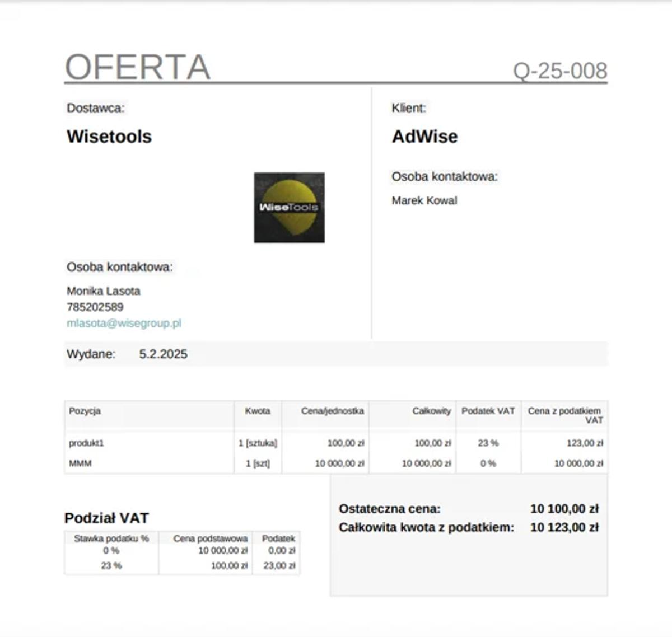Click the Cena z podatkiem VAT header
Viewport: 672px width, 637px height.
[564, 415]
